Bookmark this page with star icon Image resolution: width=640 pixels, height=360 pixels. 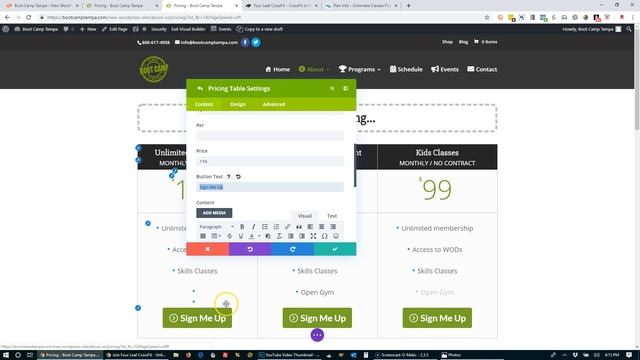coord(487,18)
